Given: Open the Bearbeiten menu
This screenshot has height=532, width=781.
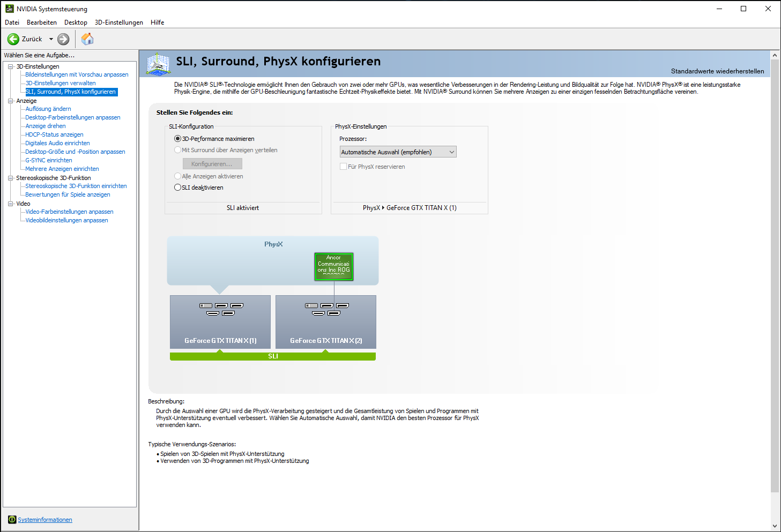Looking at the screenshot, I should 42,23.
